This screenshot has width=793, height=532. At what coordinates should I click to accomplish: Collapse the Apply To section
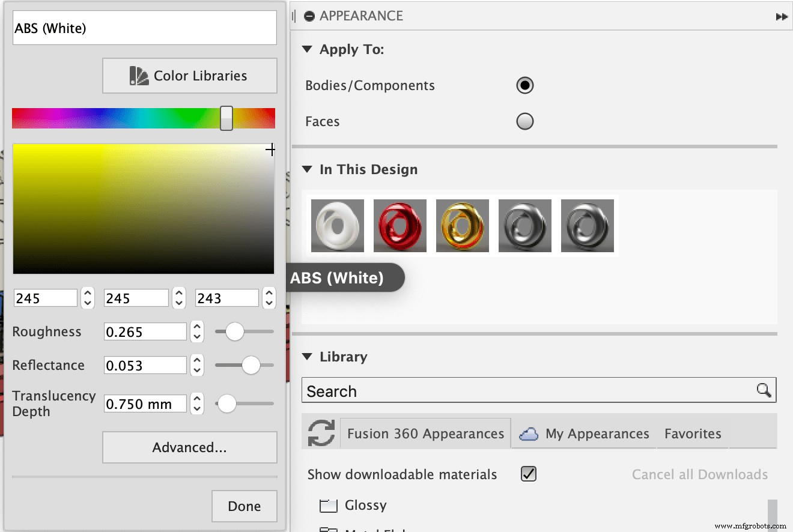tap(308, 49)
